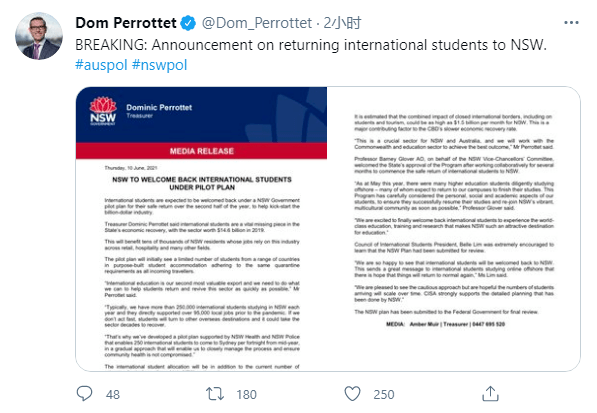Viewport: 597px width, 413px height.
Task: Click the reply count 48
Action: (x=113, y=394)
